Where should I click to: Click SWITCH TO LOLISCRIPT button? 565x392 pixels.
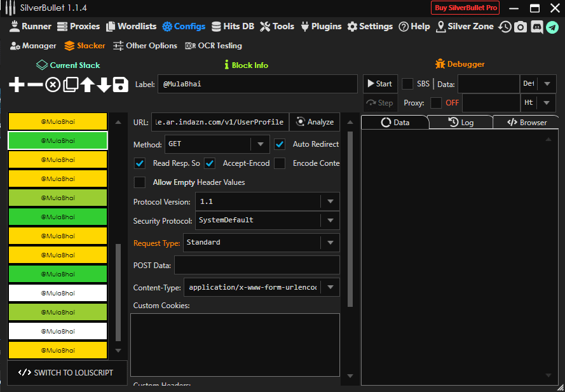pyautogui.click(x=67, y=372)
